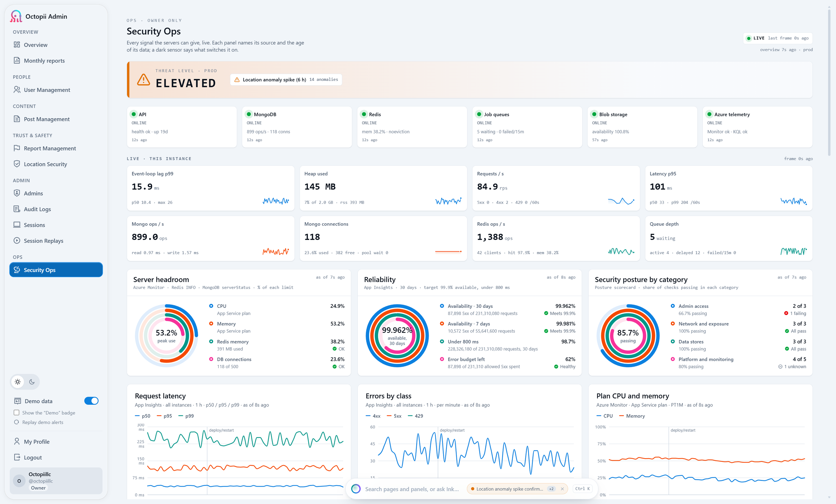836x504 pixels.
Task: Click into the Search pages and panels field
Action: click(x=412, y=489)
